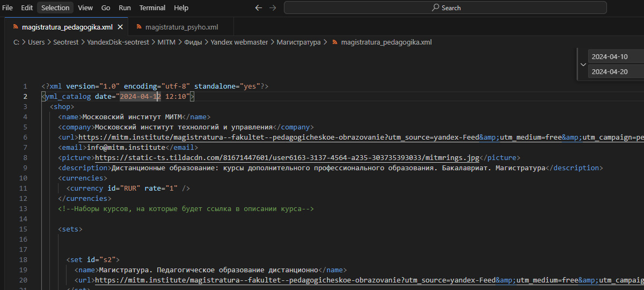Open the Магистратура breadcrumb

coord(298,42)
